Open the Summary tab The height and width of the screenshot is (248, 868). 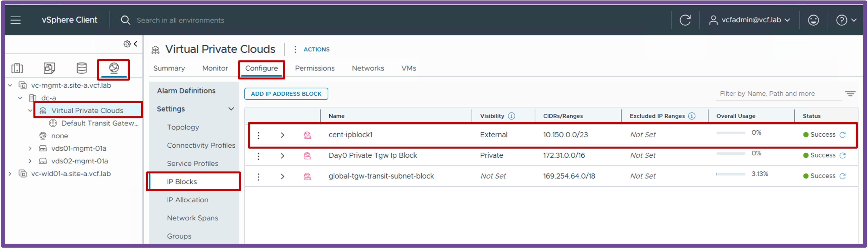click(169, 68)
